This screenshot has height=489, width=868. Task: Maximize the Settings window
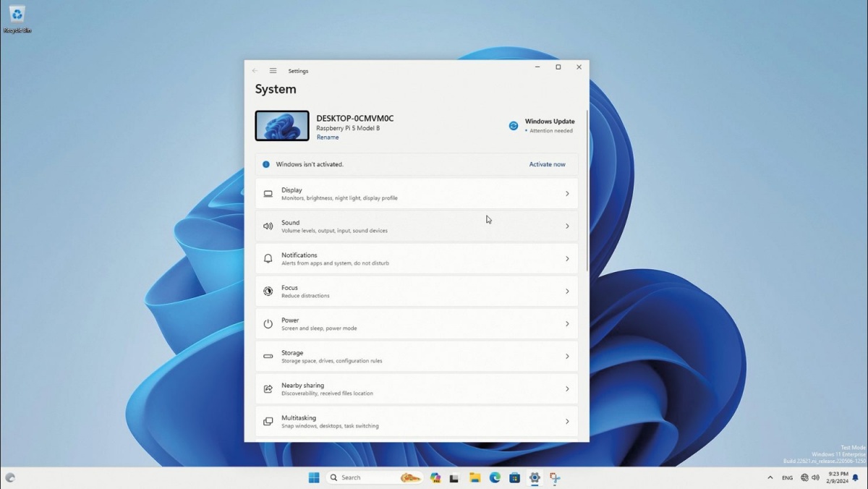[x=558, y=67]
